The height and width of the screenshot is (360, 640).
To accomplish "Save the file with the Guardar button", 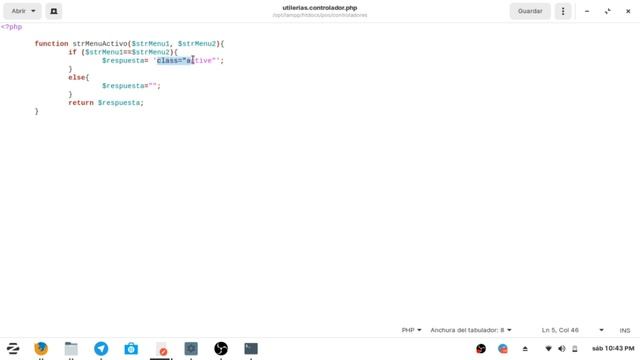I will point(530,11).
